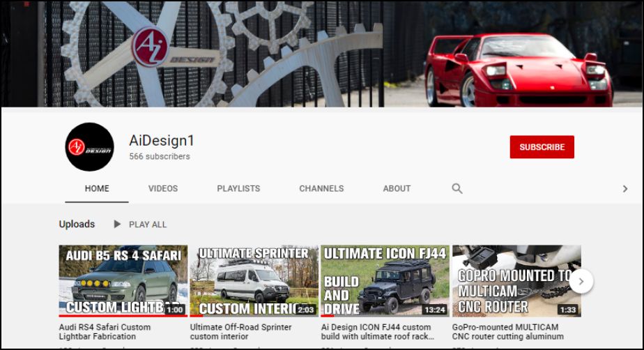This screenshot has width=644, height=350.
Task: Click the PLAY ALL link text
Action: click(148, 225)
